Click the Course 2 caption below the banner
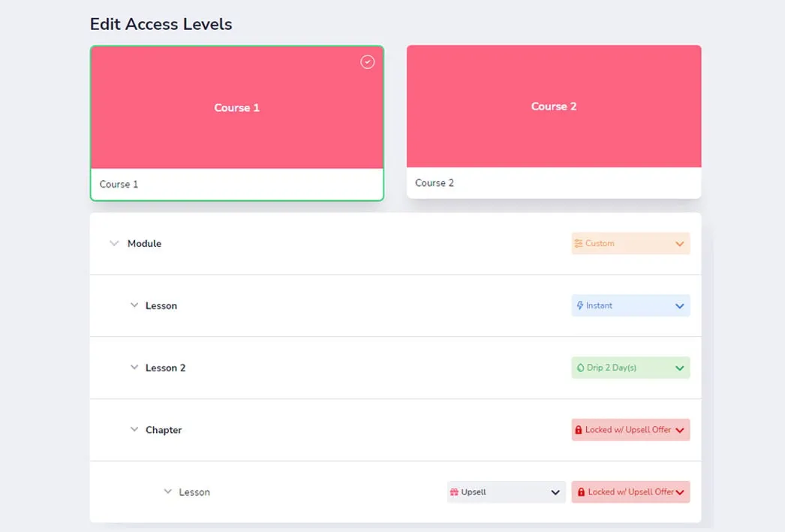Image resolution: width=785 pixels, height=532 pixels. 435,183
